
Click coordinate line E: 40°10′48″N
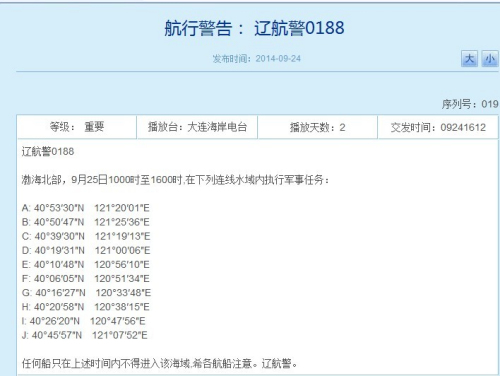86,265
